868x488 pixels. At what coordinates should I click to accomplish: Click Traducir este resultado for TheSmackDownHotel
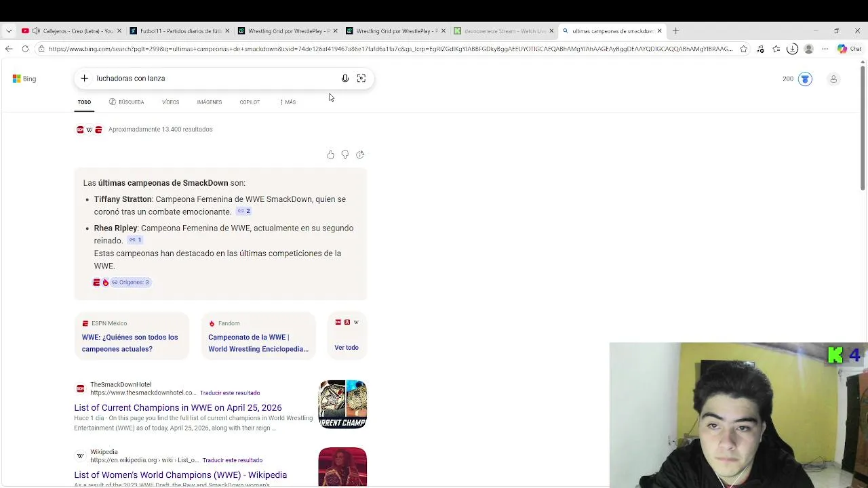pyautogui.click(x=231, y=393)
